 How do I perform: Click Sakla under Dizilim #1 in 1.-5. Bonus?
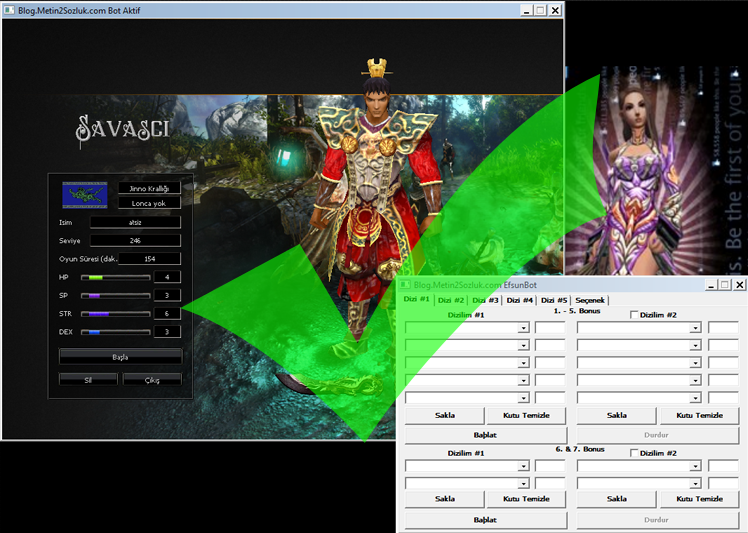click(445, 416)
